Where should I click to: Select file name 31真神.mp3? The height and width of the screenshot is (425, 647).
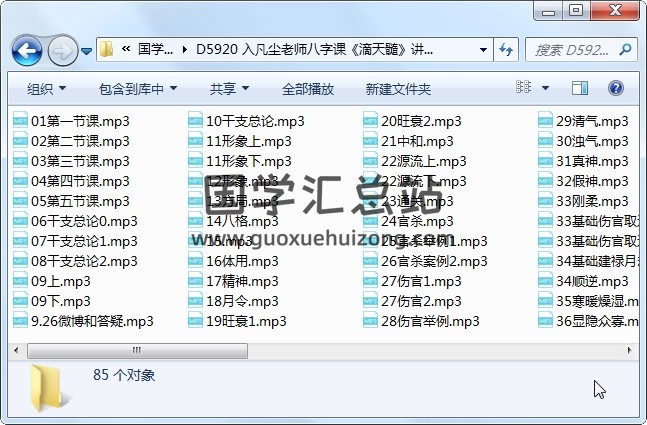pos(592,161)
